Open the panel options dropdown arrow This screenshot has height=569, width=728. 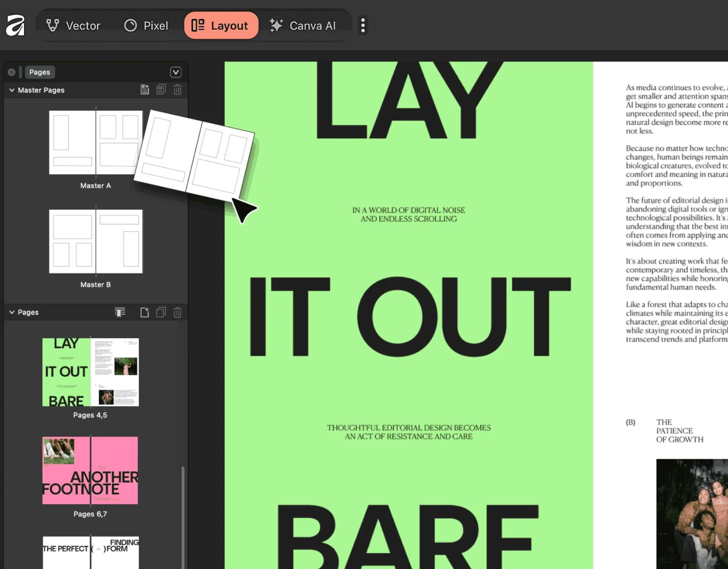(176, 72)
